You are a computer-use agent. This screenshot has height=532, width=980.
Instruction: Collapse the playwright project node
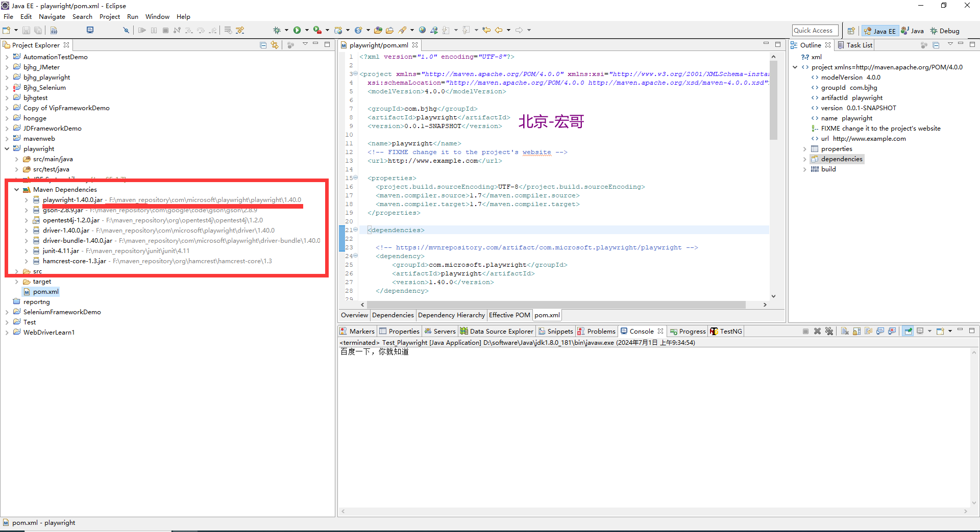(7, 149)
